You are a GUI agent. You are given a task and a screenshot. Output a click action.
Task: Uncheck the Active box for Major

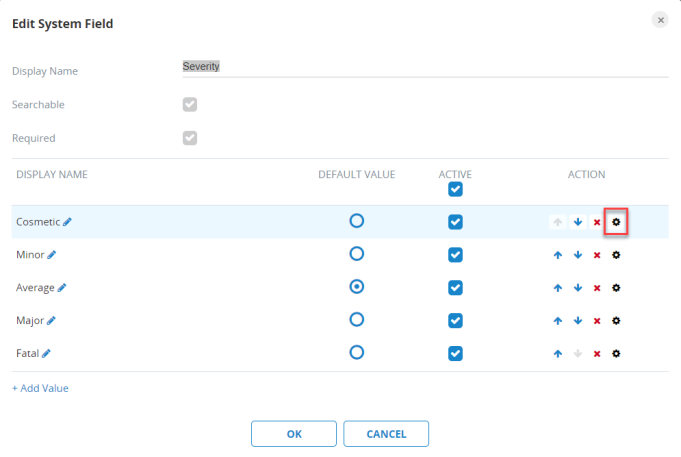455,320
